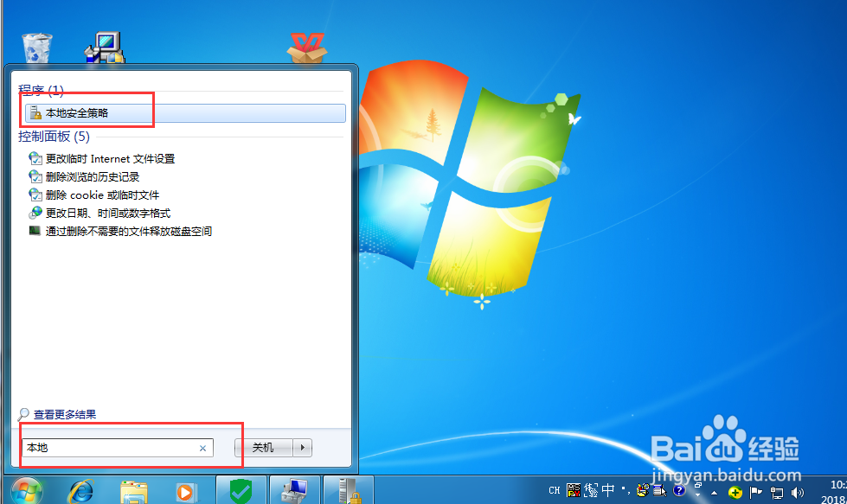Click the 查看更多结果 link
The width and height of the screenshot is (847, 504).
click(x=65, y=414)
